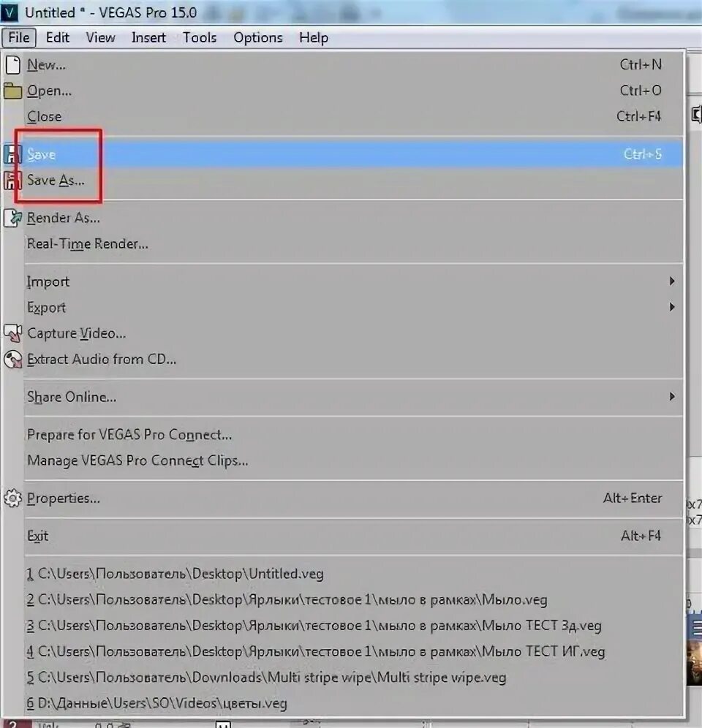Select the highlighted Save entry
The width and height of the screenshot is (702, 728).
click(344, 154)
